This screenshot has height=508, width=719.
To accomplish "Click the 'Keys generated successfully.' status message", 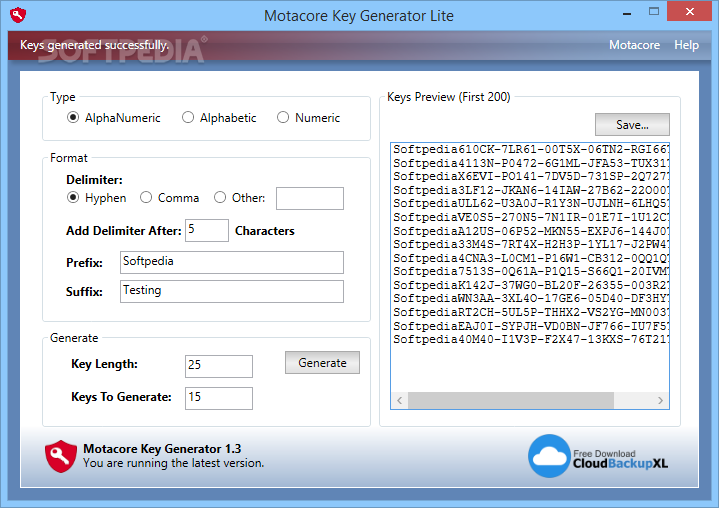I will [x=94, y=45].
